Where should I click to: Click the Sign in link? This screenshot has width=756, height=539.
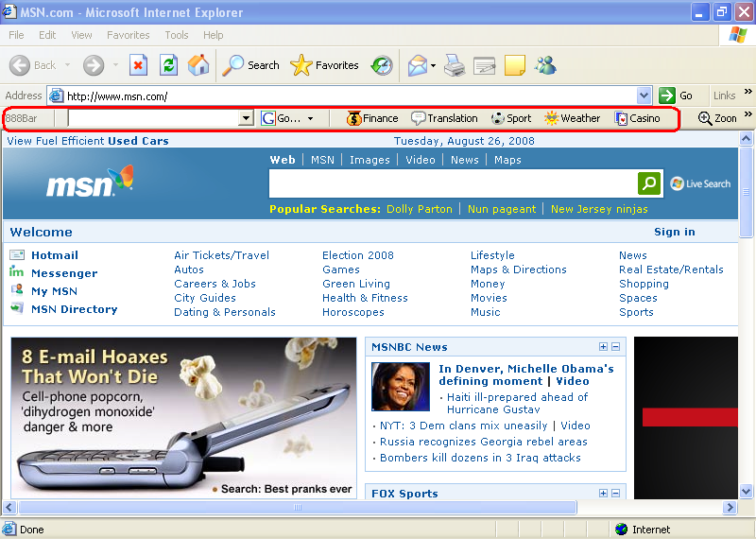(675, 232)
